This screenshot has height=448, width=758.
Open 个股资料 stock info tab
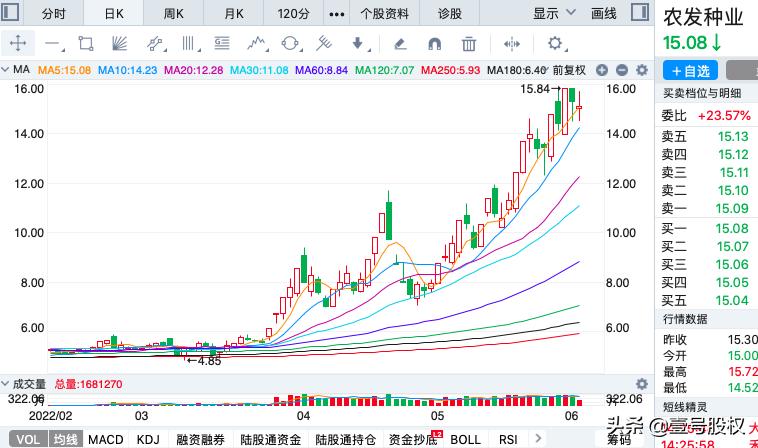coord(384,14)
